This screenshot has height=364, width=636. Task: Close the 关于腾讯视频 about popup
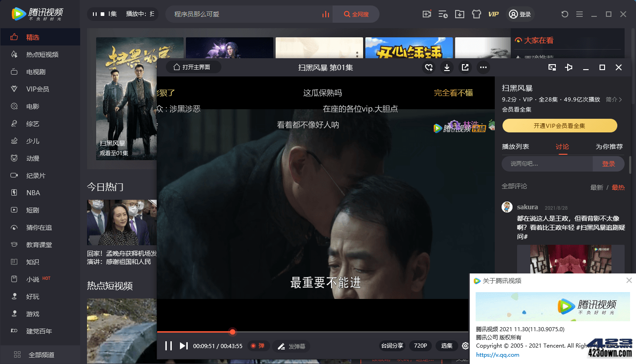click(629, 280)
